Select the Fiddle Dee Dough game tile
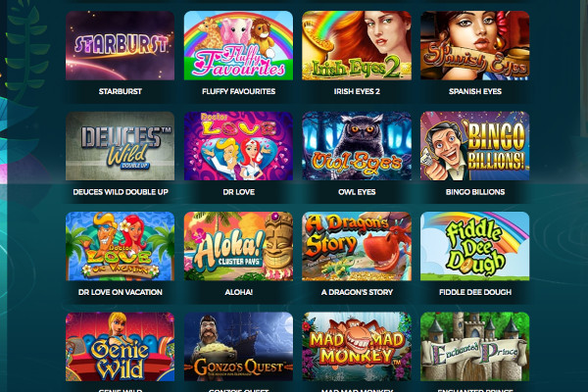 474,246
